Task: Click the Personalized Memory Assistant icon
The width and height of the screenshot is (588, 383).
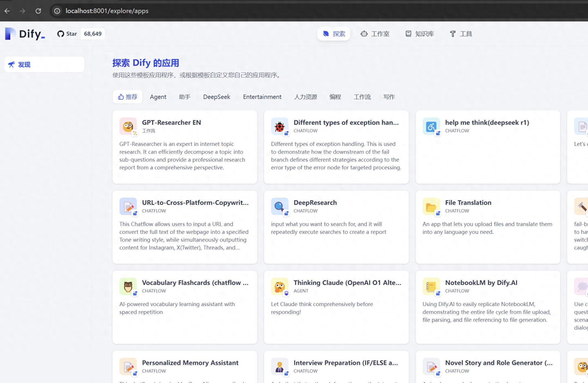Action: (128, 366)
